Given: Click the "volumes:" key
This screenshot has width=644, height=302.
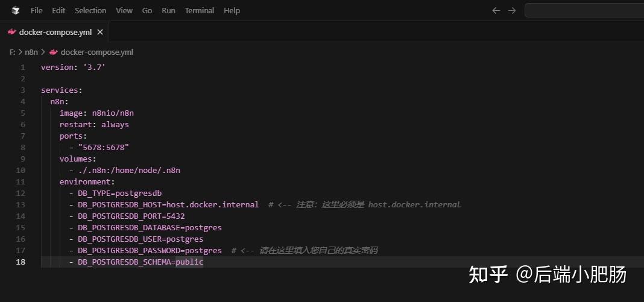Looking at the screenshot, I should point(78,159).
